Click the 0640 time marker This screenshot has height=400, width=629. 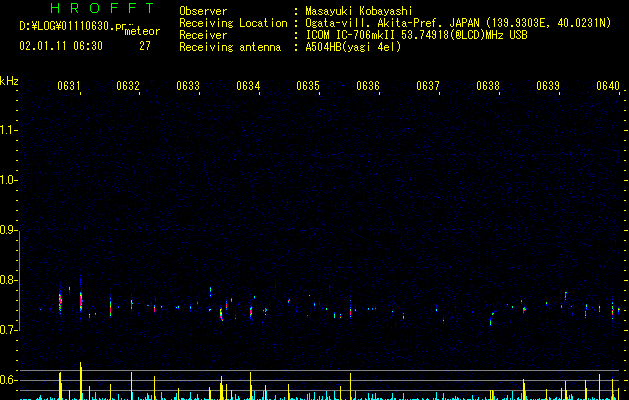(608, 86)
